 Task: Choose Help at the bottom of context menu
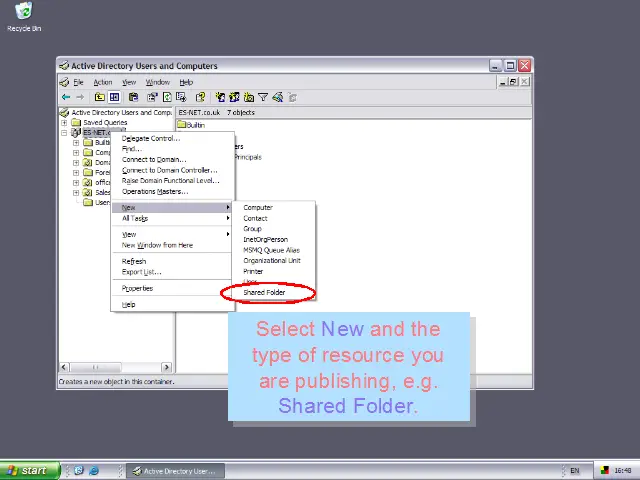point(172,304)
